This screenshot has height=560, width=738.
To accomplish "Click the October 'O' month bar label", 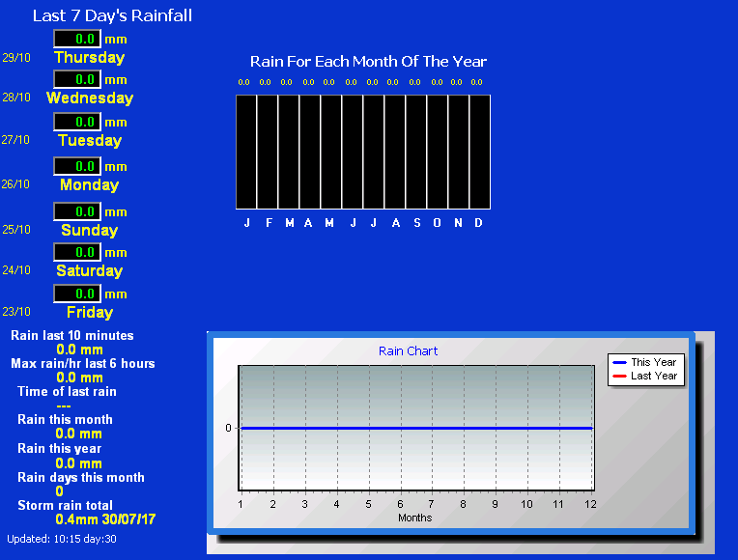I will (x=438, y=223).
